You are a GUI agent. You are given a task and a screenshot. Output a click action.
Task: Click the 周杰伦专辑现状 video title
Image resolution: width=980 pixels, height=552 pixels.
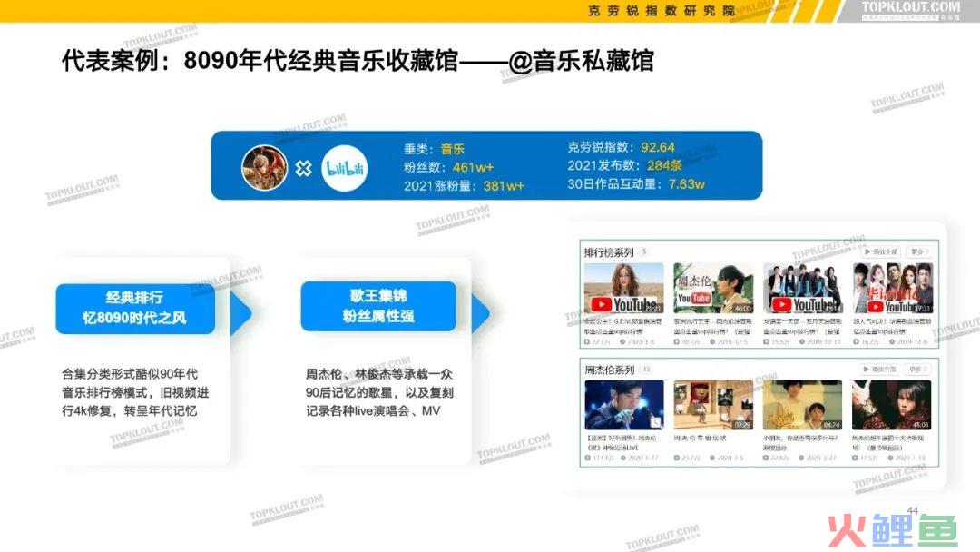pos(700,439)
